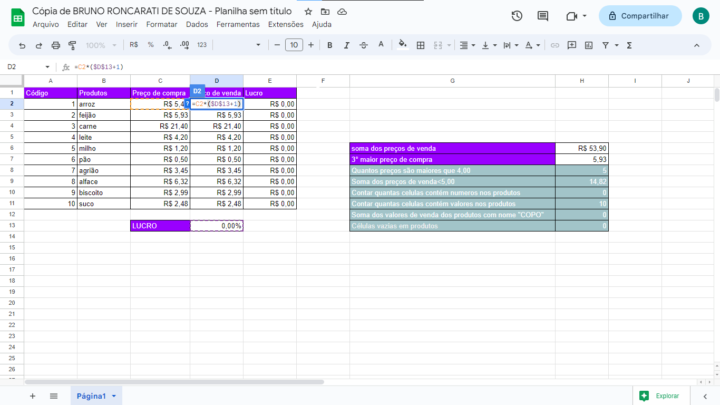720x405 pixels.
Task: Click the Compartilhar button
Action: [x=640, y=16]
